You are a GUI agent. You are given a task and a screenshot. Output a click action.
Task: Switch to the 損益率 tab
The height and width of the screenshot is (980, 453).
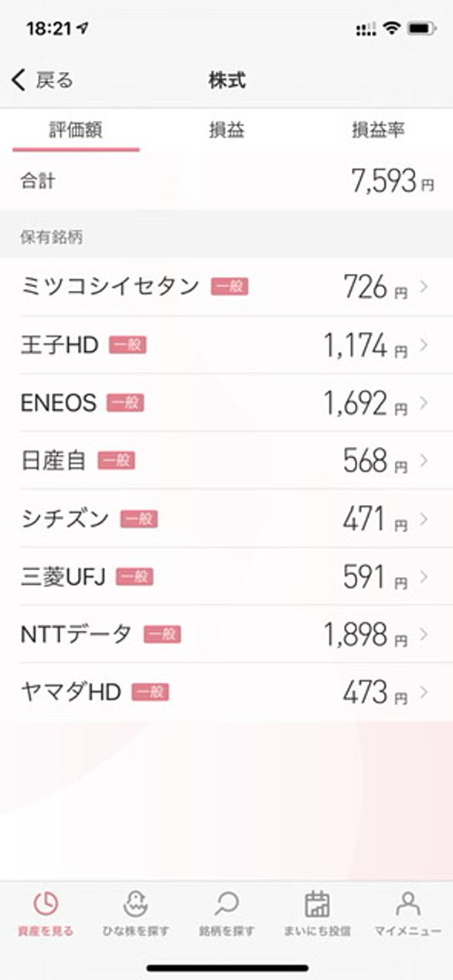[377, 130]
